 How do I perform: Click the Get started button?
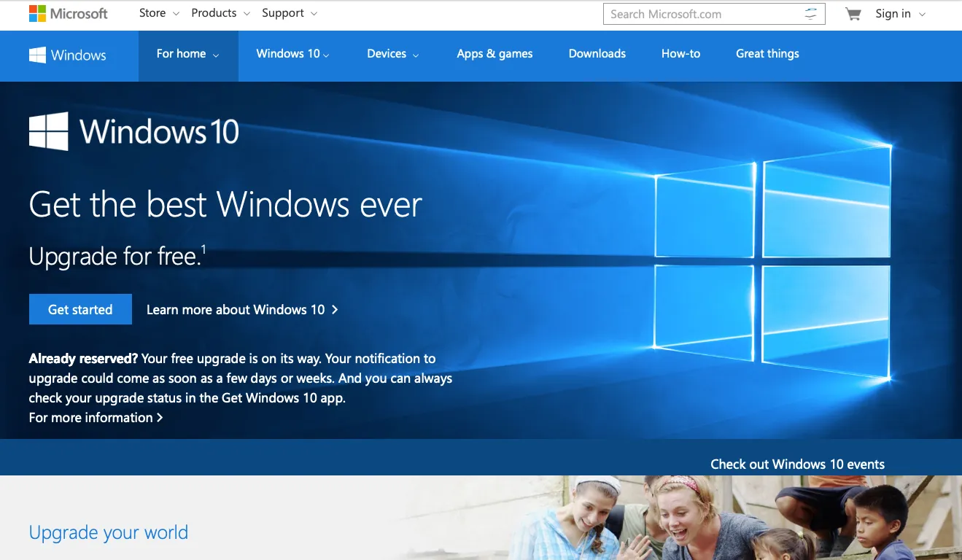pyautogui.click(x=80, y=309)
